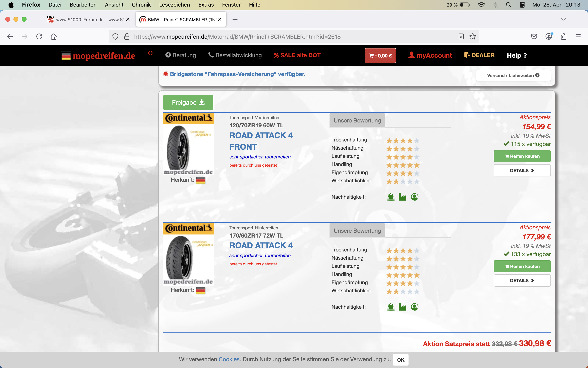This screenshot has height=368, width=588.
Task: Select the BMW RnineT SCRAMBLER tab
Action: 181,19
